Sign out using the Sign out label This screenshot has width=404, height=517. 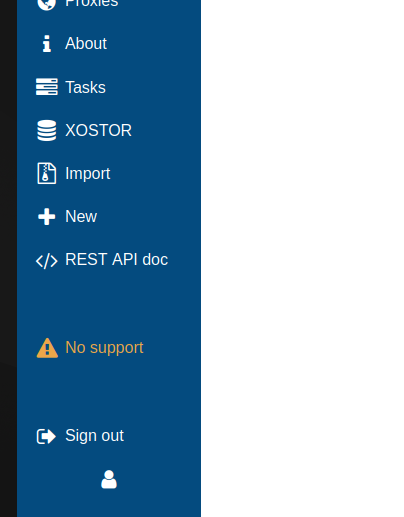tap(94, 436)
